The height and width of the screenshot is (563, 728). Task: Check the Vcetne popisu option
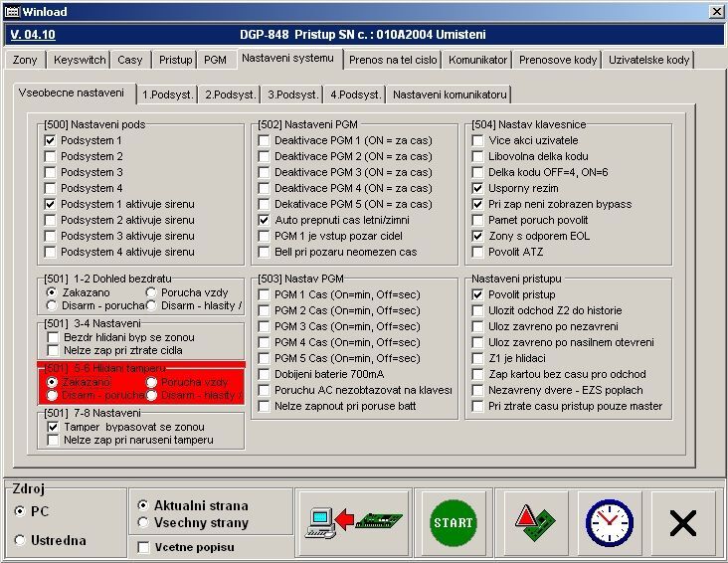pos(144,547)
